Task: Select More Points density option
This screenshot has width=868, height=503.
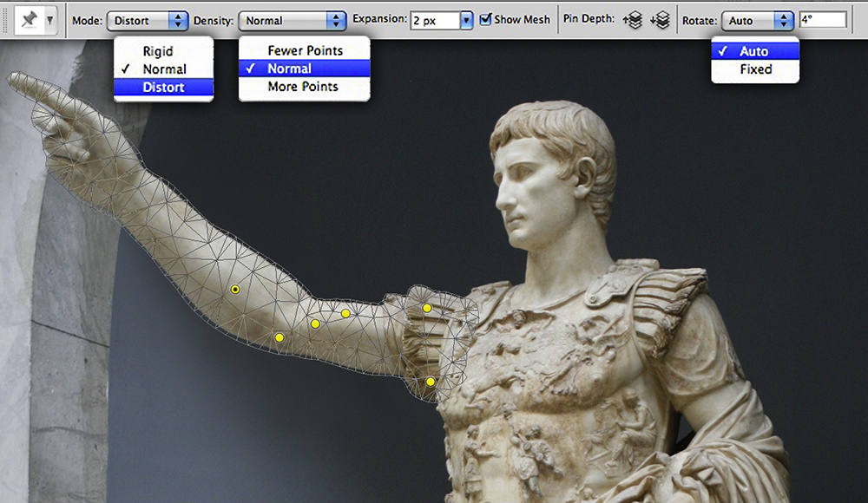Action: tap(305, 87)
